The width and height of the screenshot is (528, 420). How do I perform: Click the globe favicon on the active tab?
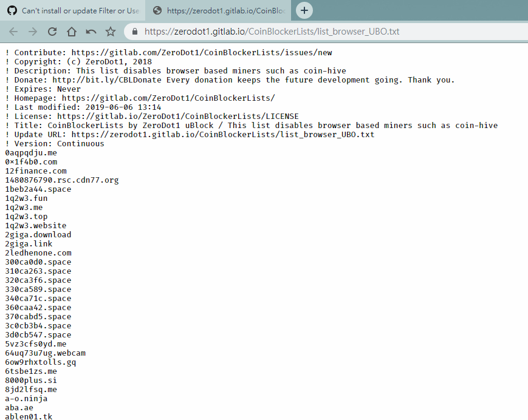click(x=158, y=10)
